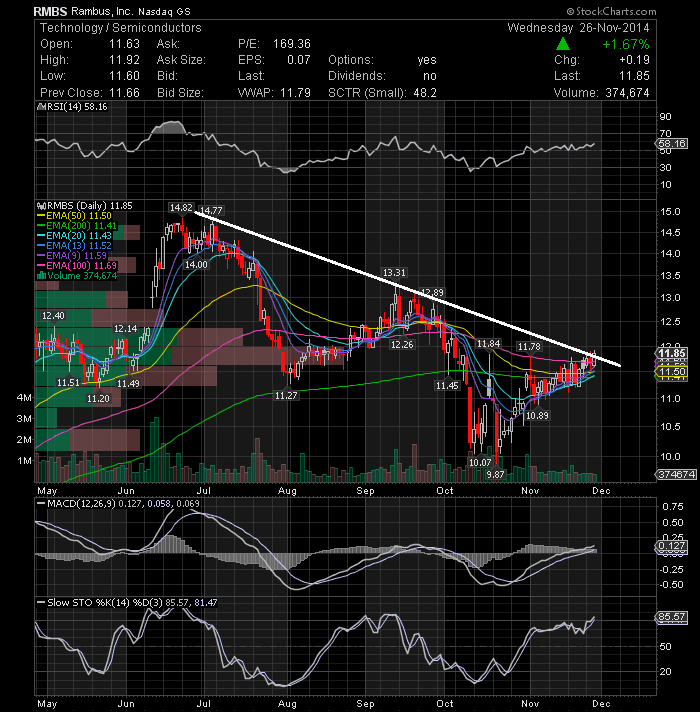This screenshot has height=712, width=700.
Task: Click the 12.14 price annotation
Action: click(125, 329)
